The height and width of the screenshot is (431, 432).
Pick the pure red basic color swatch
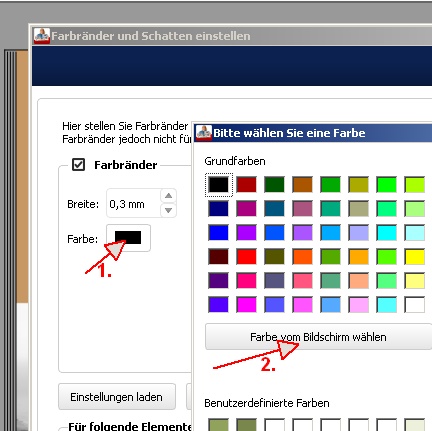tap(247, 256)
